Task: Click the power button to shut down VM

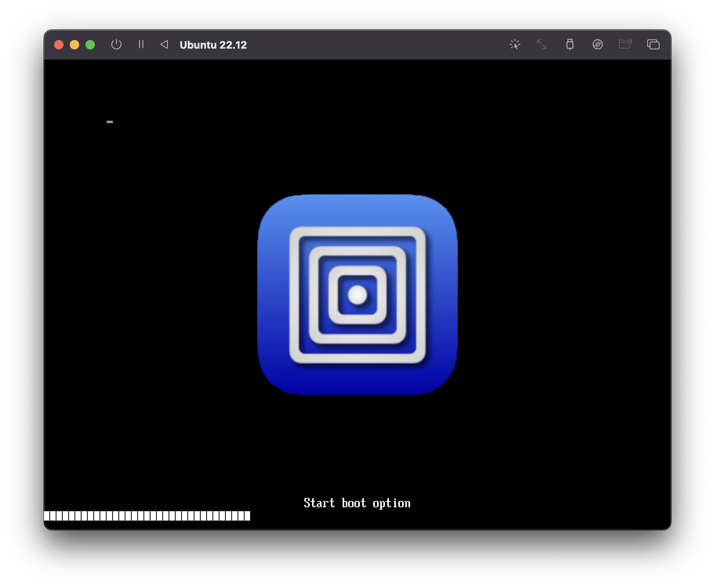Action: point(116,44)
